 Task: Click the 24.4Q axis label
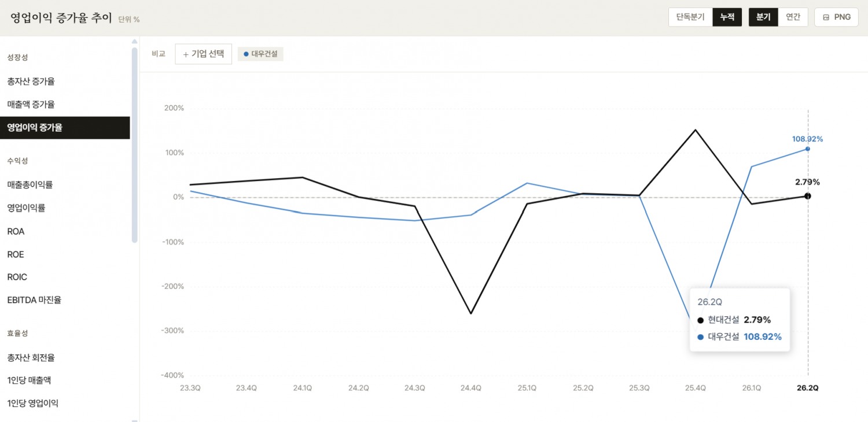(470, 388)
